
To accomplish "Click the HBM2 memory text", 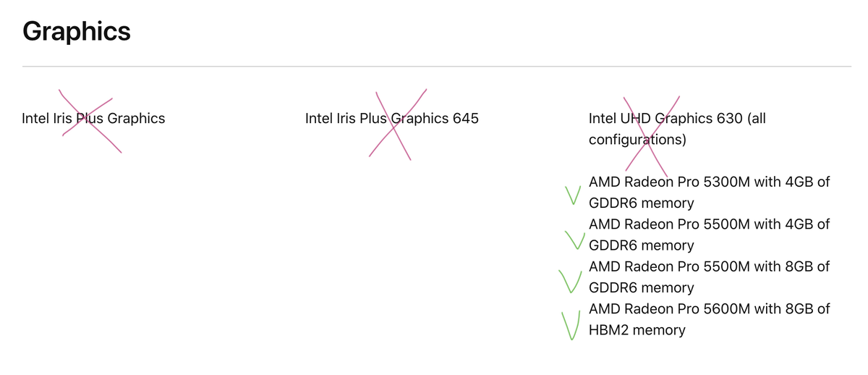I will click(637, 330).
